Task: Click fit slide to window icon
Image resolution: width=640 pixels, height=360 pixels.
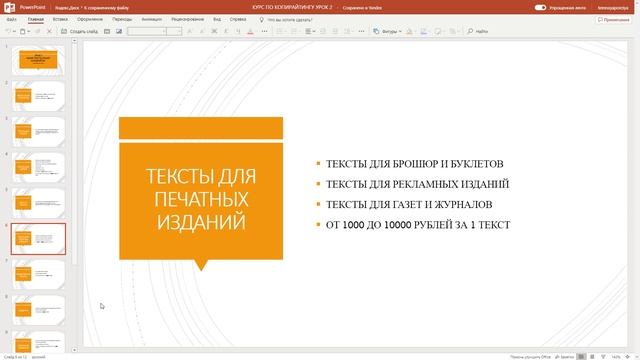Action: (627, 357)
